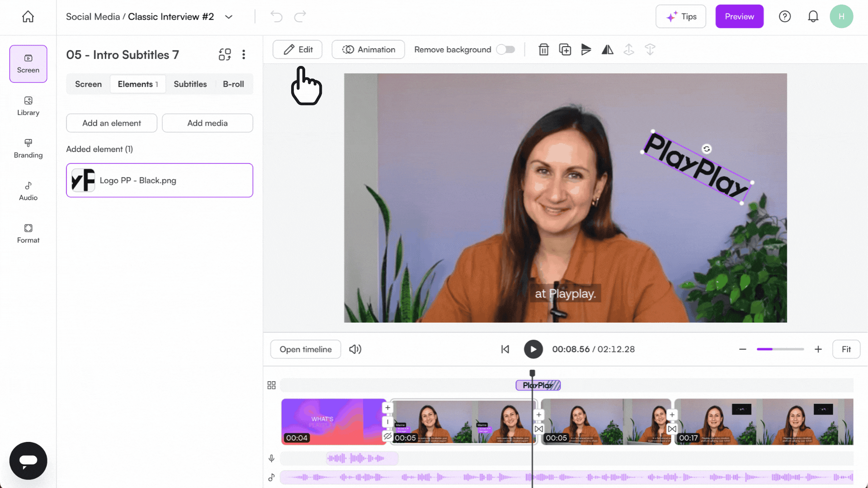Delete the selected element using the trash icon
Image resolution: width=868 pixels, height=488 pixels.
(544, 50)
